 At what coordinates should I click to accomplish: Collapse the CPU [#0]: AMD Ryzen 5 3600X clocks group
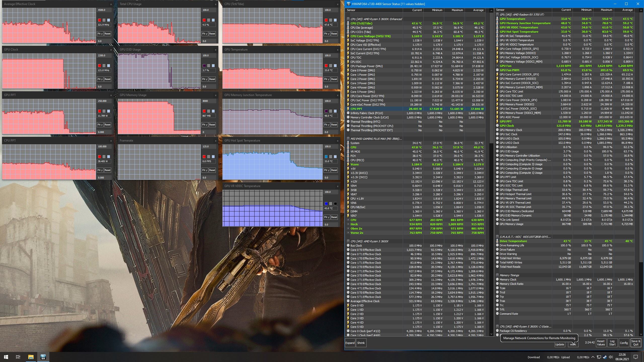348,241
